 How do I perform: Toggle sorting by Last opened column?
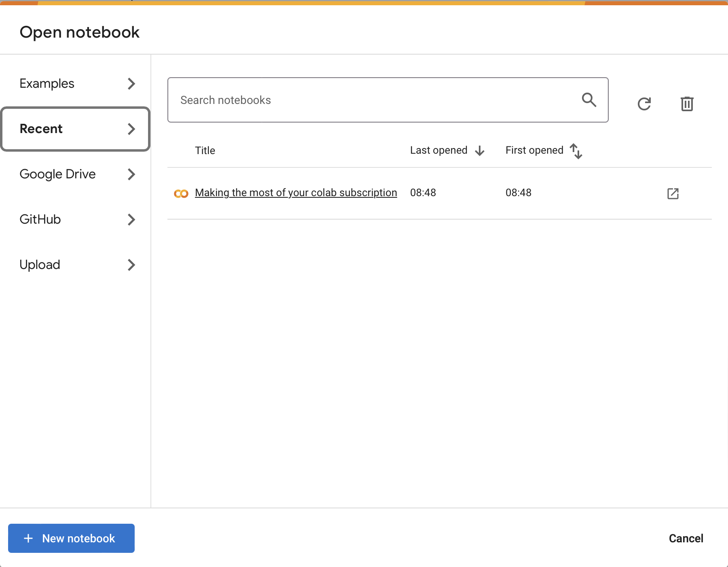coord(439,150)
